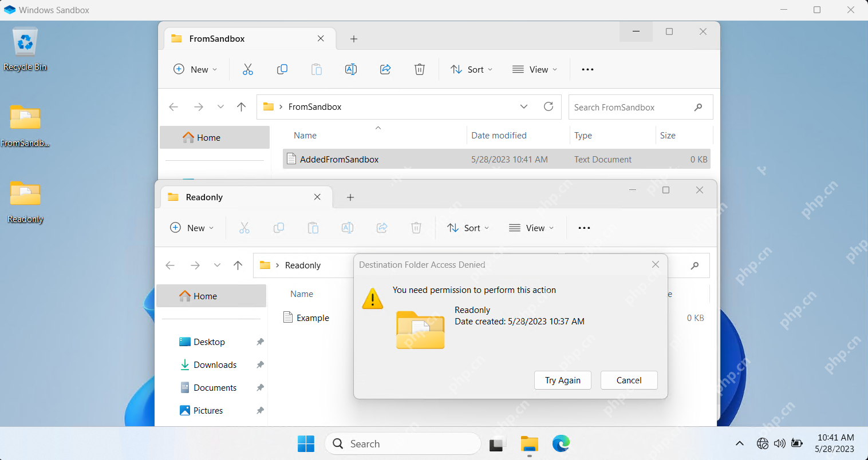Click Paste icon in FromSandbox window toolbar
The height and width of the screenshot is (460, 868).
tap(316, 69)
